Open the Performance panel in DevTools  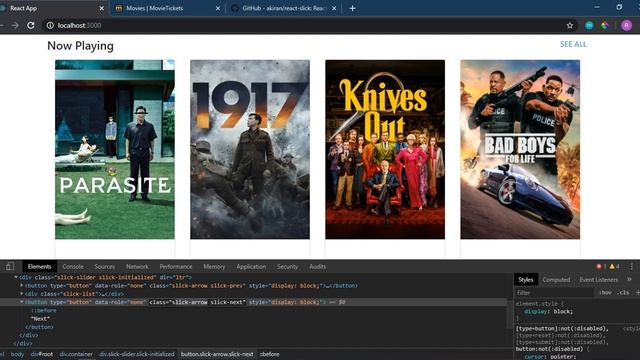point(176,267)
